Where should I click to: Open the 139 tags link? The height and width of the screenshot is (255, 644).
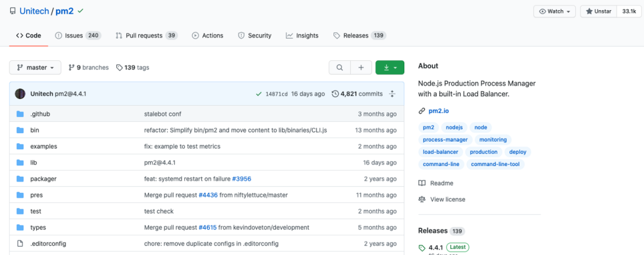[132, 67]
